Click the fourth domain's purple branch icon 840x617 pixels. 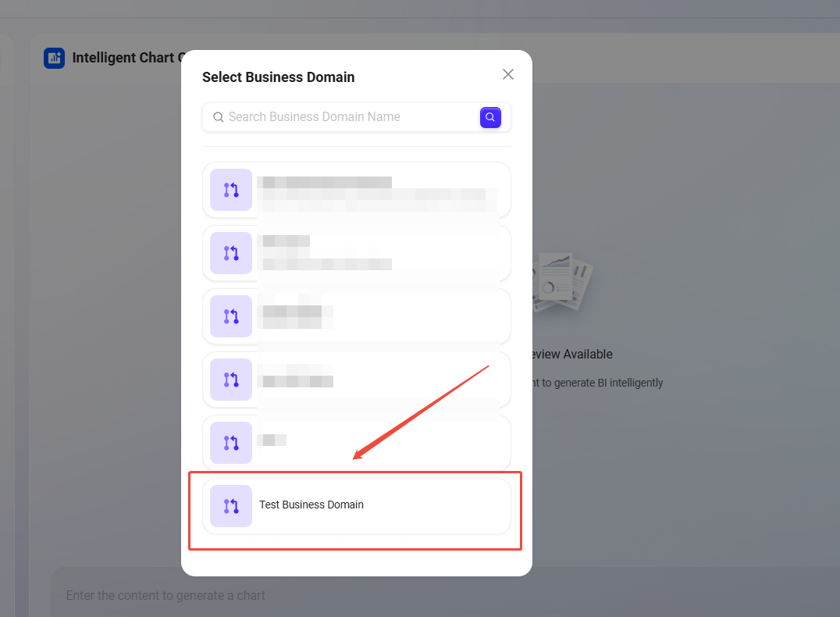[x=231, y=380]
